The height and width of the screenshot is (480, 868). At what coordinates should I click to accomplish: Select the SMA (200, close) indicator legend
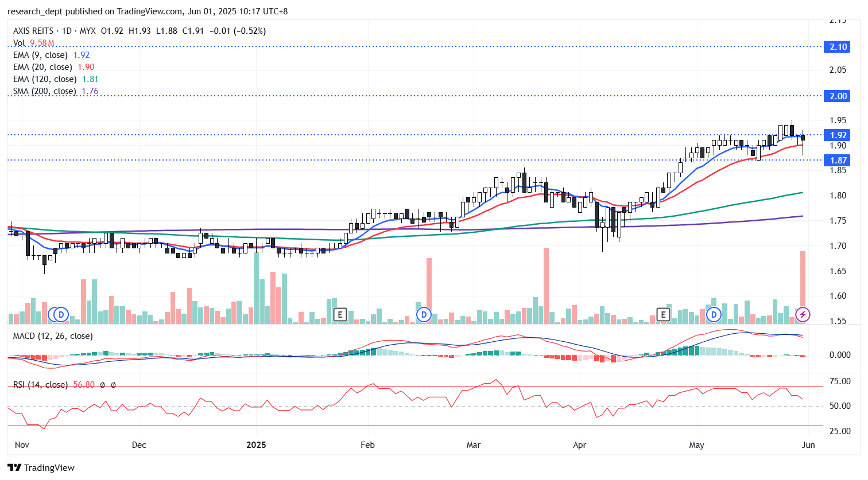pos(56,91)
